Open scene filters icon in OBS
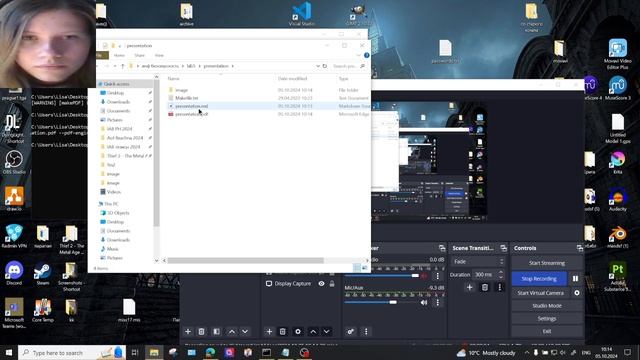The image size is (640, 360). click(x=216, y=331)
